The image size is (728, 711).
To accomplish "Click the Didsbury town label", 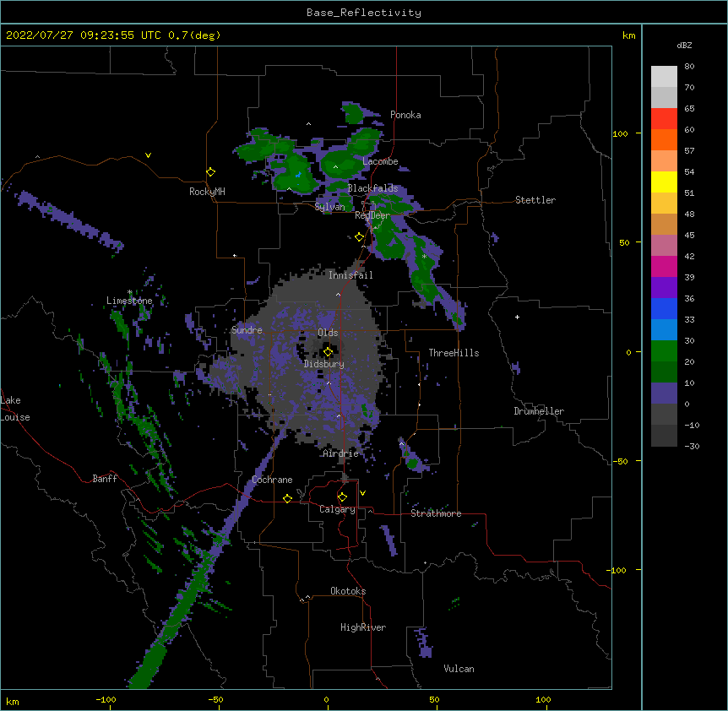I will click(x=324, y=364).
